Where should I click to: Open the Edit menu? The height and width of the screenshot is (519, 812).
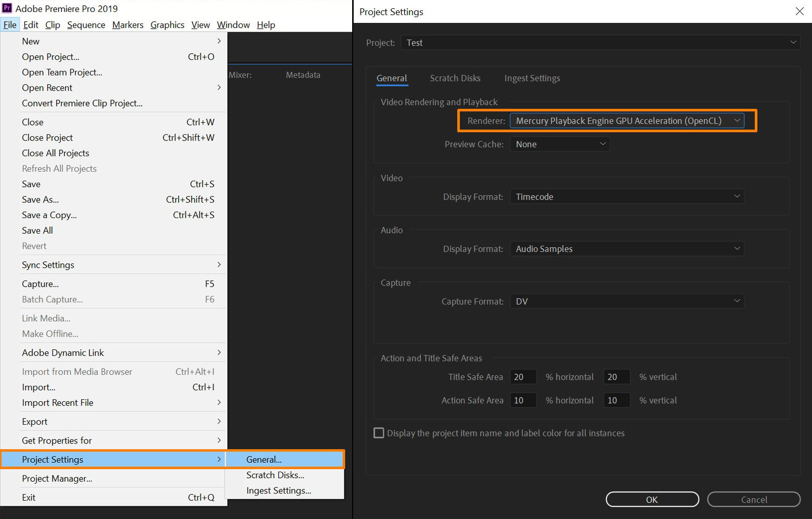pyautogui.click(x=31, y=25)
